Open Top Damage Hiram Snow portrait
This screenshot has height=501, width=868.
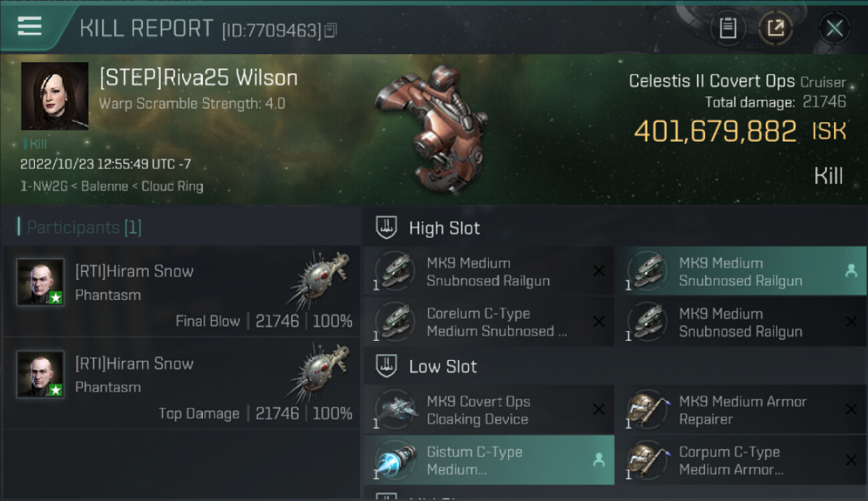pos(41,374)
